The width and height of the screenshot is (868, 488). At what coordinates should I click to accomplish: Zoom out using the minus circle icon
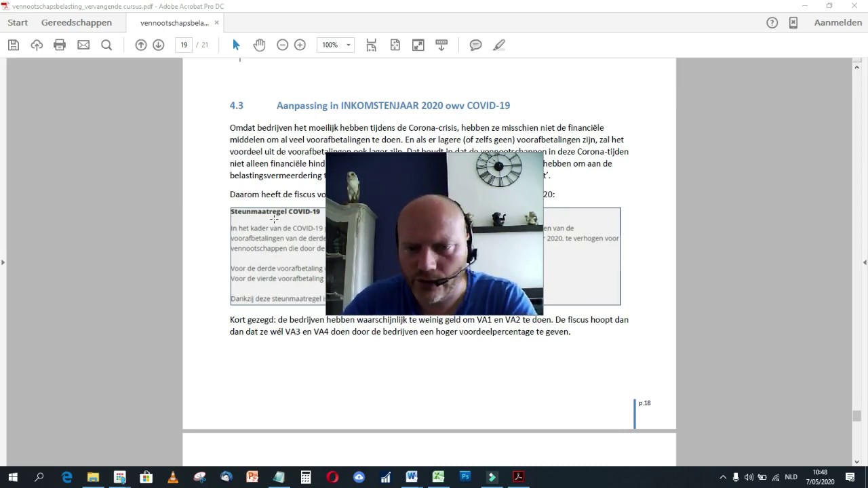[x=283, y=45]
